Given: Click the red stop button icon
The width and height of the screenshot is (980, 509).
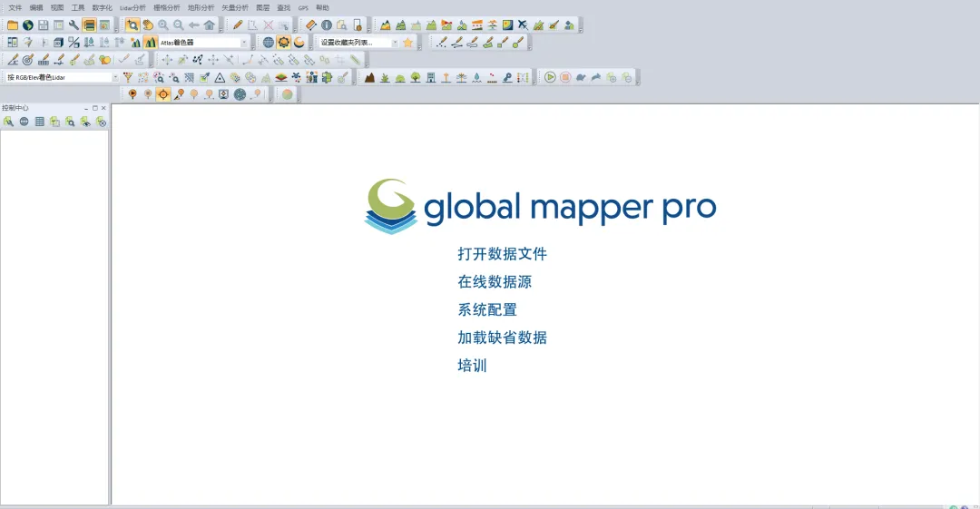Looking at the screenshot, I should click(x=565, y=77).
